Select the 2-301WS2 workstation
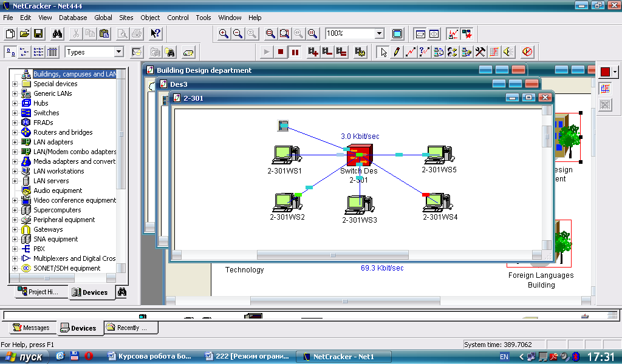This screenshot has height=364, width=622. click(x=287, y=203)
